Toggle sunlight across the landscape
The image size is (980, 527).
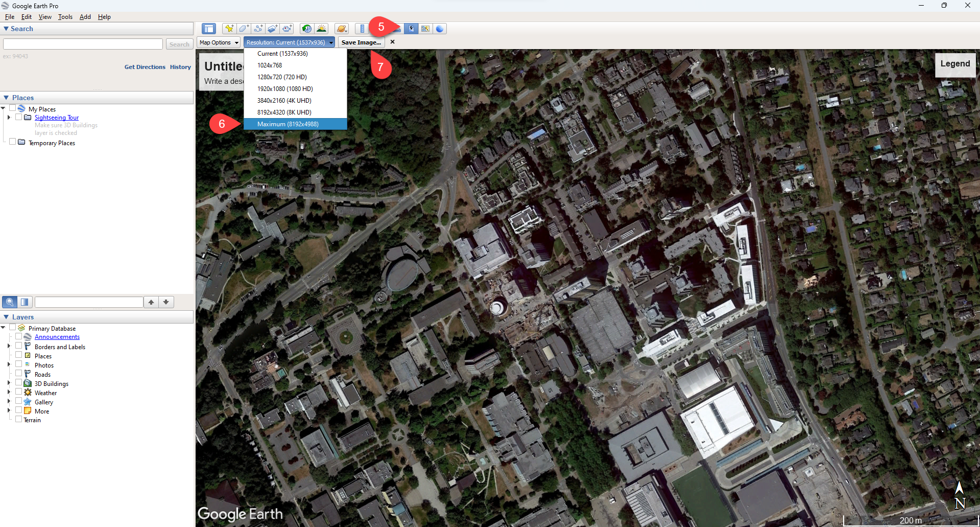click(321, 29)
